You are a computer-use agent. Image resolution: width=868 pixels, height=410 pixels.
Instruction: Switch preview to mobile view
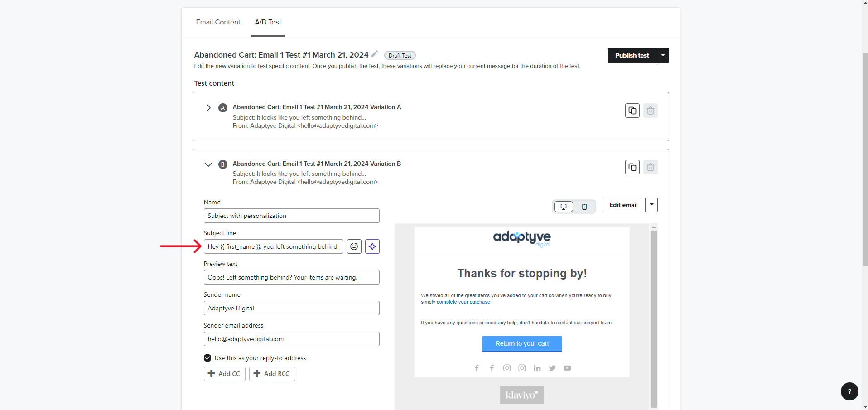[584, 207]
